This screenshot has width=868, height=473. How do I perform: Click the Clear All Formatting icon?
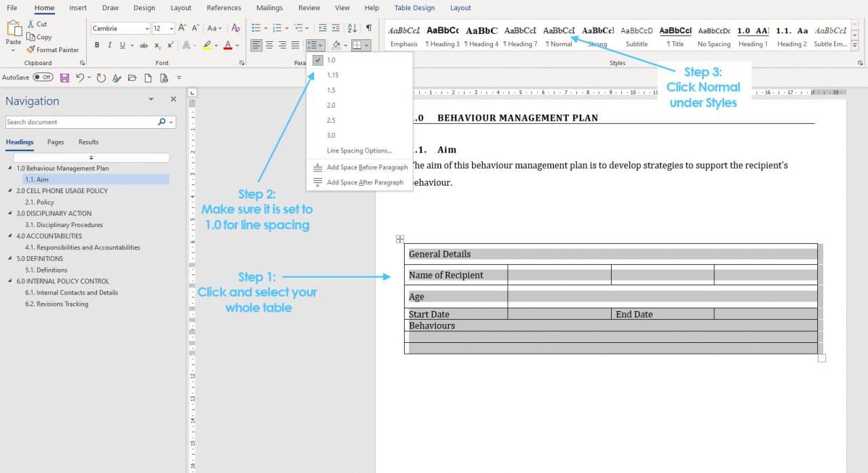(235, 29)
